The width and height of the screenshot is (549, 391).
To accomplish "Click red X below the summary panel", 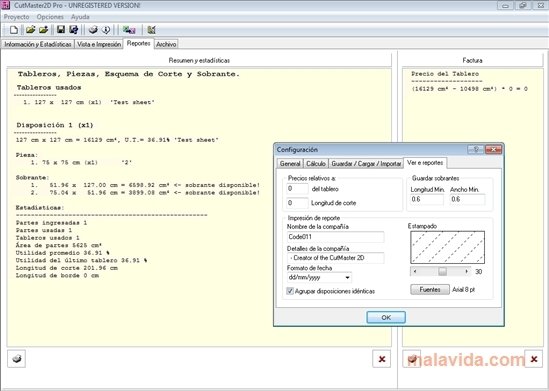I will [x=382, y=358].
